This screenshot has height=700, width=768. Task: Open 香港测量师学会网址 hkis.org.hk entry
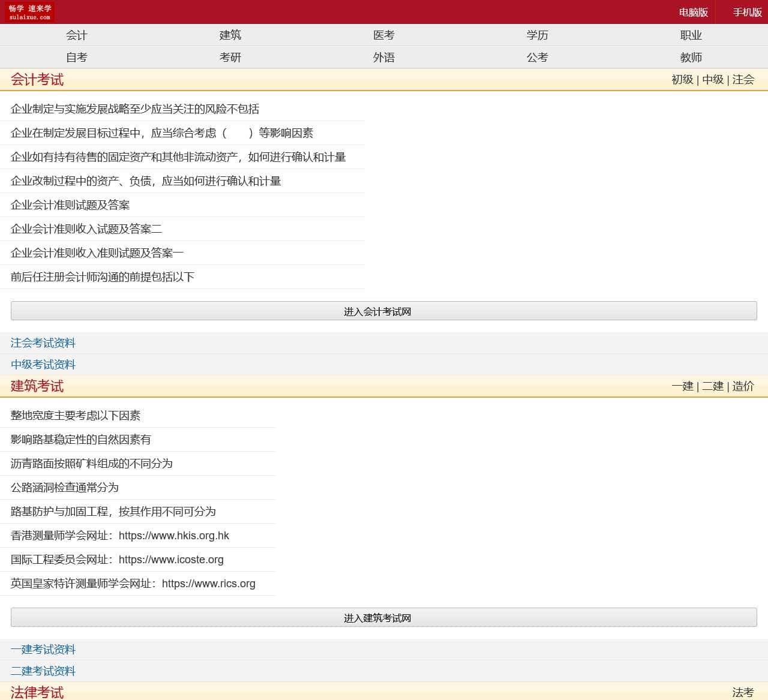[120, 536]
